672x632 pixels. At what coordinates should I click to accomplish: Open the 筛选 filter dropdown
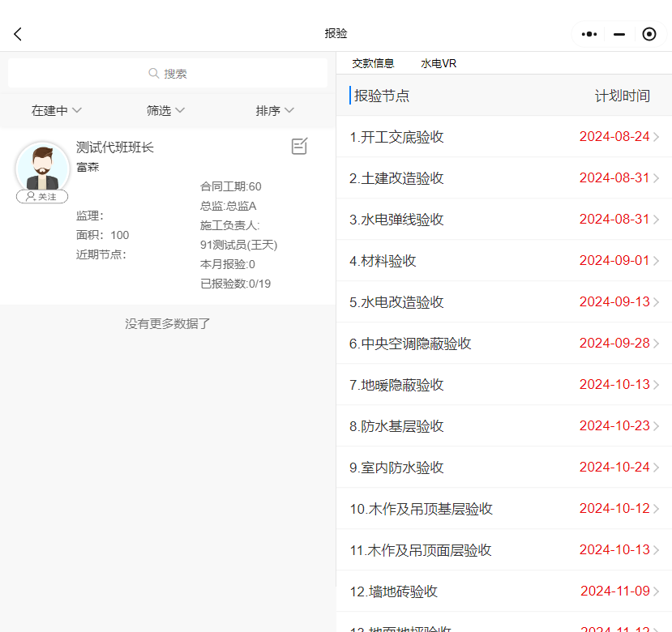pyautogui.click(x=165, y=111)
